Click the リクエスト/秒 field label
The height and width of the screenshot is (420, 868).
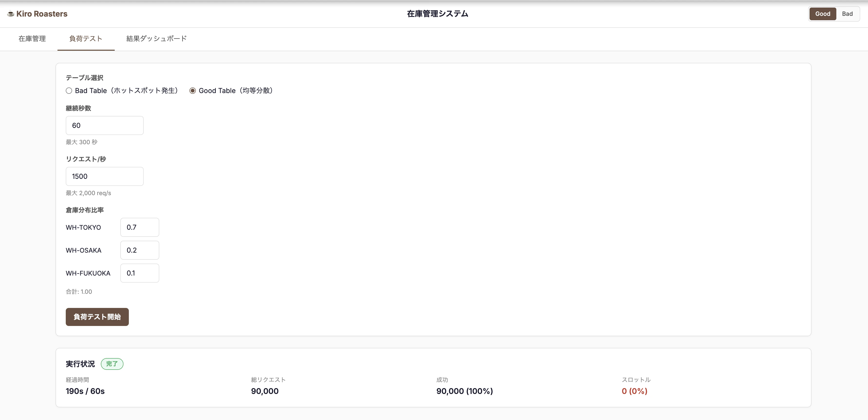[85, 159]
